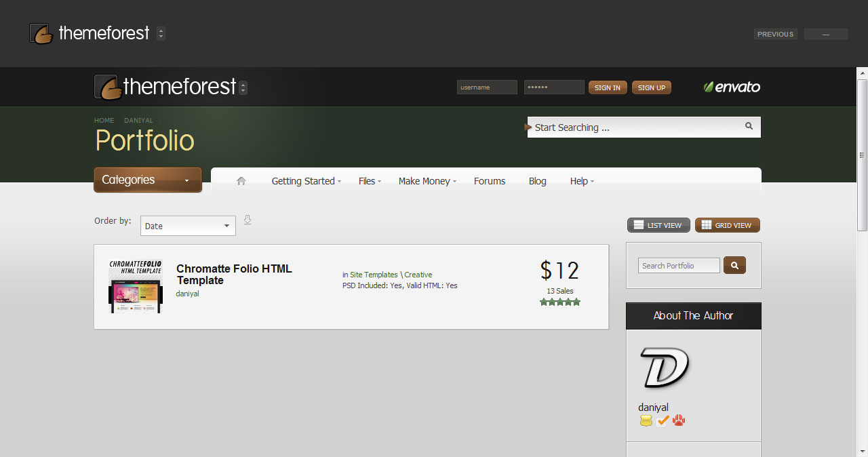Click the PSD Included: Yes text
Viewport: 868px width, 457px height.
pyautogui.click(x=372, y=285)
